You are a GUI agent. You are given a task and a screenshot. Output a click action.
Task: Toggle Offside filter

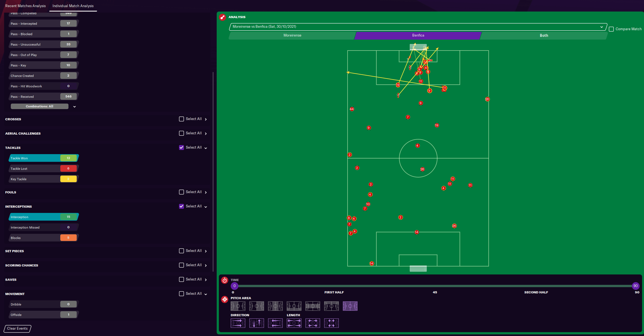click(x=44, y=315)
